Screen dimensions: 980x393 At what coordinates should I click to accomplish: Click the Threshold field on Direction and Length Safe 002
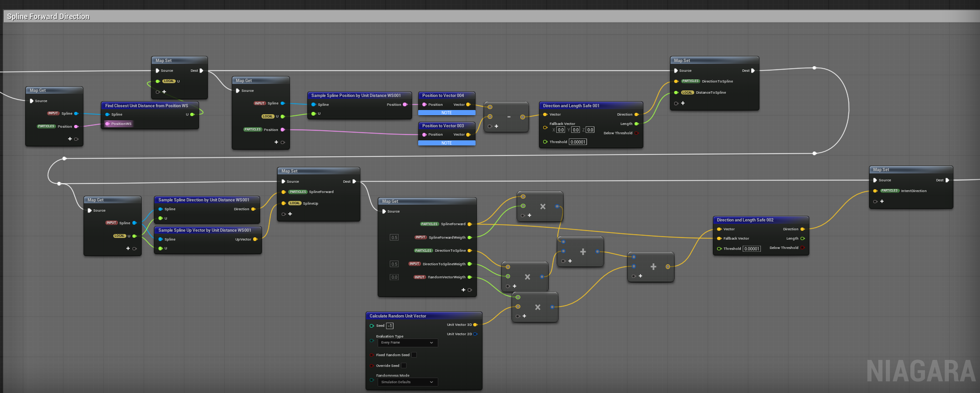point(752,249)
